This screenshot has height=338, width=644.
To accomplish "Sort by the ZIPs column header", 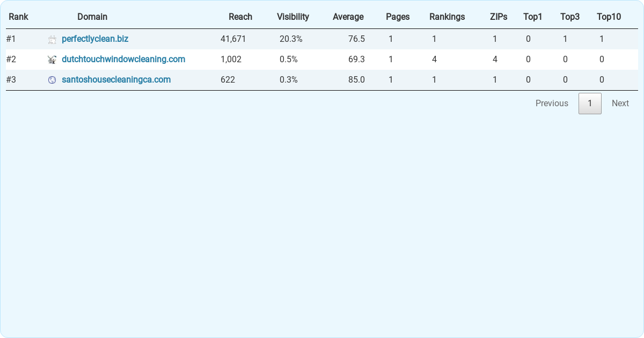I will click(499, 17).
